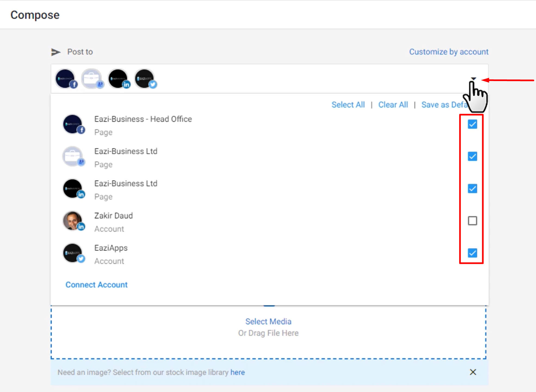Image resolution: width=536 pixels, height=392 pixels.
Task: Uncheck the EaziApps account checkbox
Action: [472, 253]
